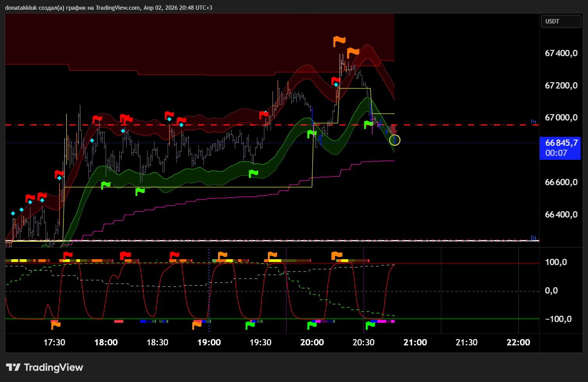Open the USDT currency selector
The height and width of the screenshot is (382, 588).
tap(561, 21)
